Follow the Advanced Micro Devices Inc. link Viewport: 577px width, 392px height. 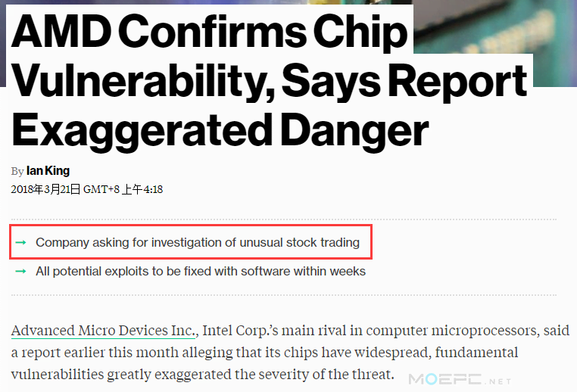pyautogui.click(x=103, y=331)
